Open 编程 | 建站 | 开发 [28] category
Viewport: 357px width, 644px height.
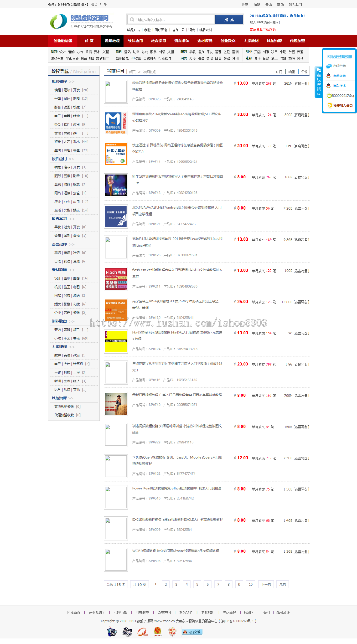pyautogui.click(x=71, y=90)
